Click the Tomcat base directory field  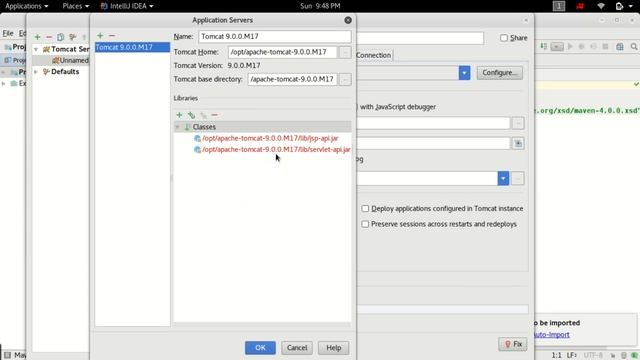(x=292, y=79)
